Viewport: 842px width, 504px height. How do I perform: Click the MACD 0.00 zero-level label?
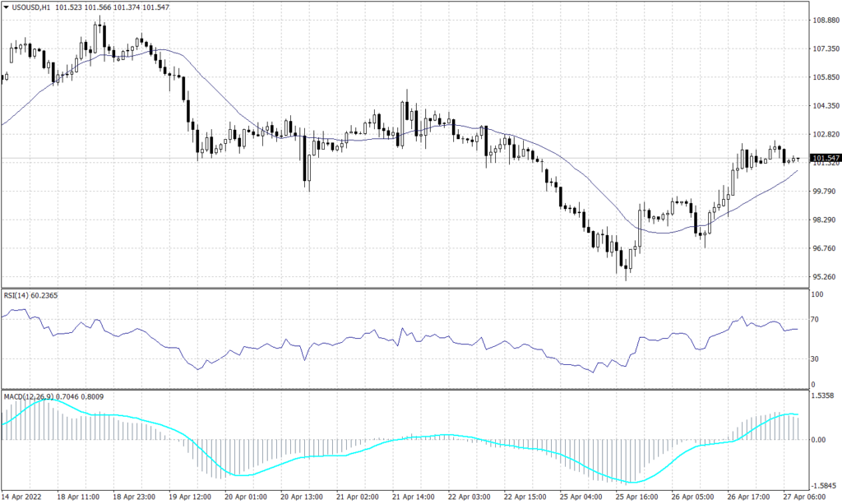tap(819, 440)
